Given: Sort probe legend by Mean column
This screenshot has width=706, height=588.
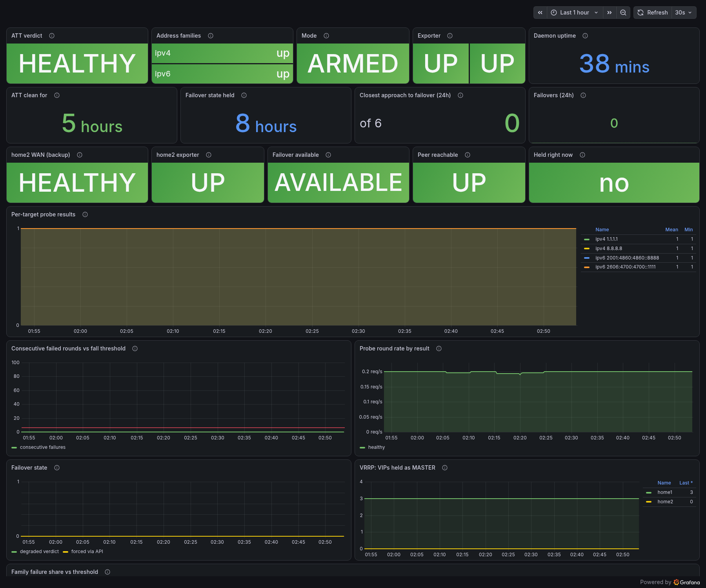Looking at the screenshot, I should 671,230.
